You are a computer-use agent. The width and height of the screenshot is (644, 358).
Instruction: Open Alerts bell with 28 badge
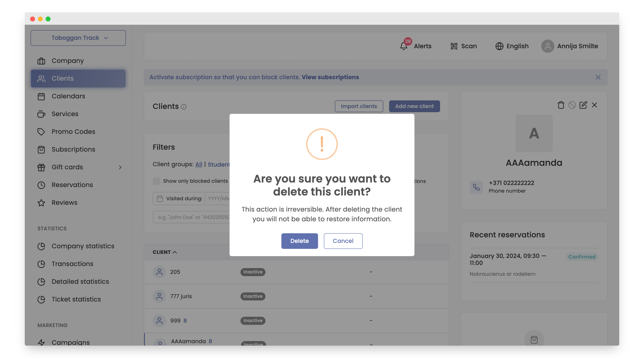404,46
